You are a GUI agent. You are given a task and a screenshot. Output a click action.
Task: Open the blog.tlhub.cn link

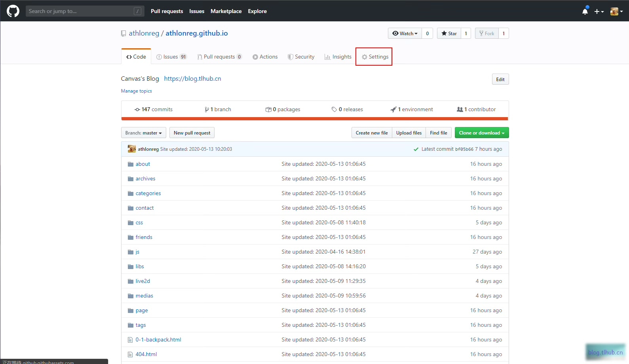(192, 78)
